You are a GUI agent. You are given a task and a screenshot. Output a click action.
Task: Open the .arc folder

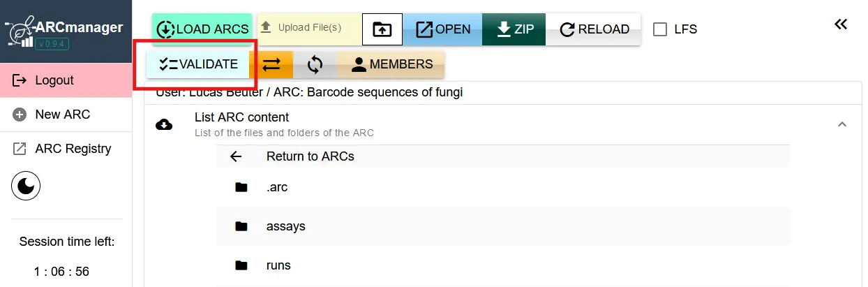coord(277,187)
